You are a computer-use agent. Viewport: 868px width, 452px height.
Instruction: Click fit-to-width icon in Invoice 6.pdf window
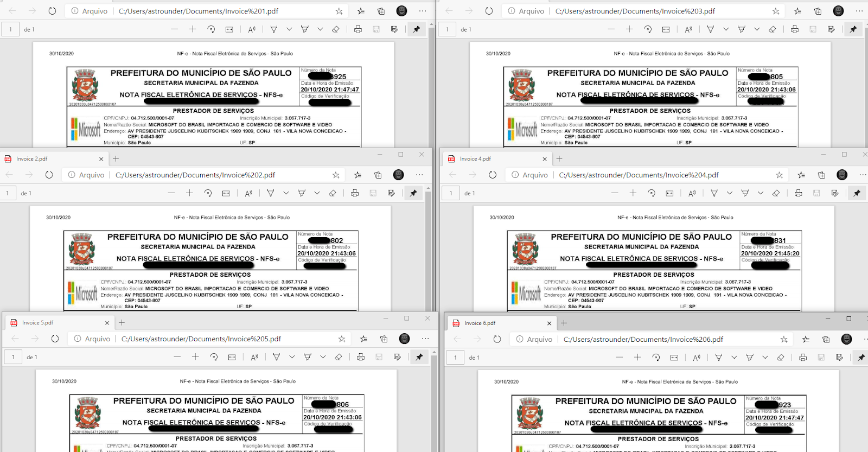click(674, 358)
